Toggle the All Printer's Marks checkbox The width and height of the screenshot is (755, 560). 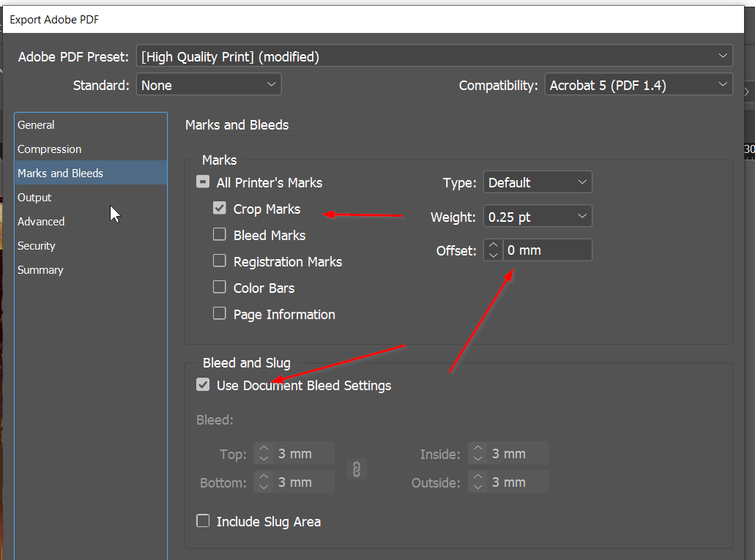[203, 183]
